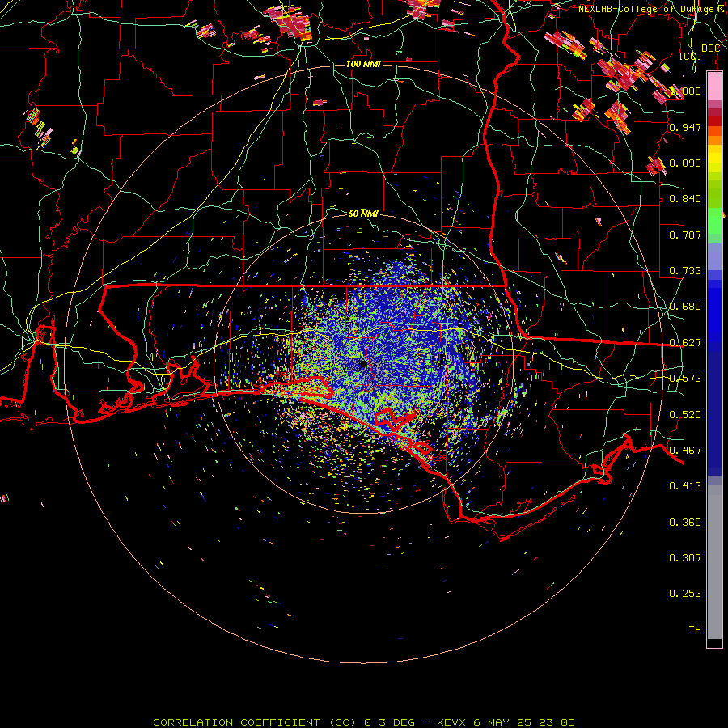Screen dimensions: 728x728
Task: Click the 0.787 legend value
Action: point(685,235)
